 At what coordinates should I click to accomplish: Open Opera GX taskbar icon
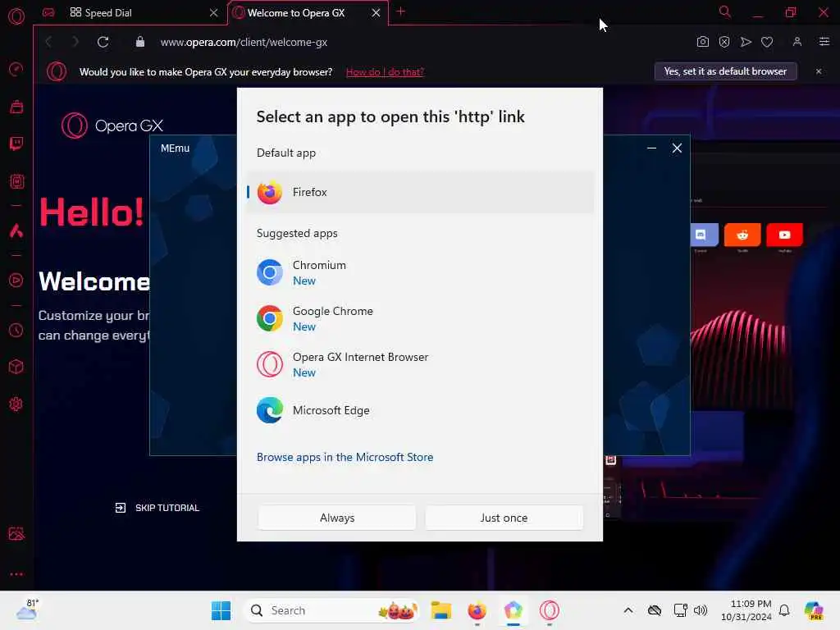549,610
